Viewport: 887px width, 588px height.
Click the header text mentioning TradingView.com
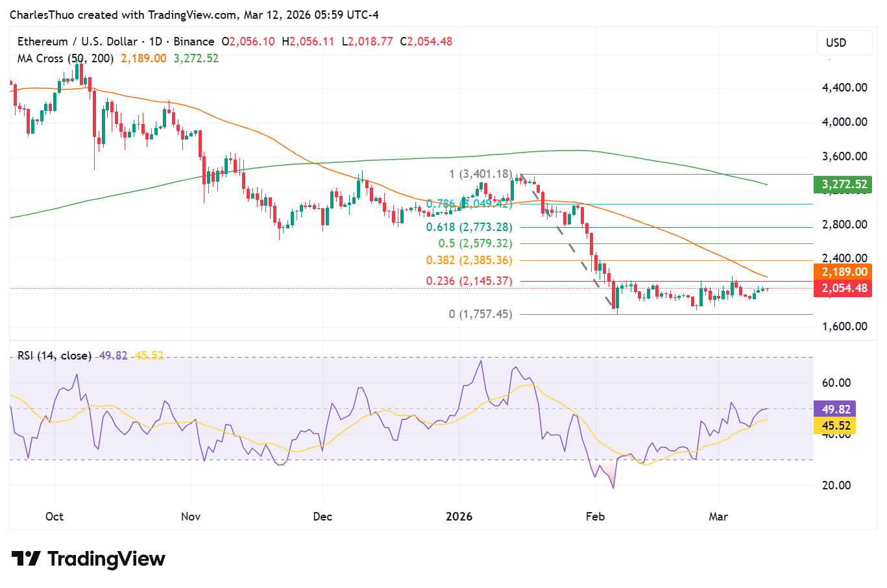pos(194,15)
